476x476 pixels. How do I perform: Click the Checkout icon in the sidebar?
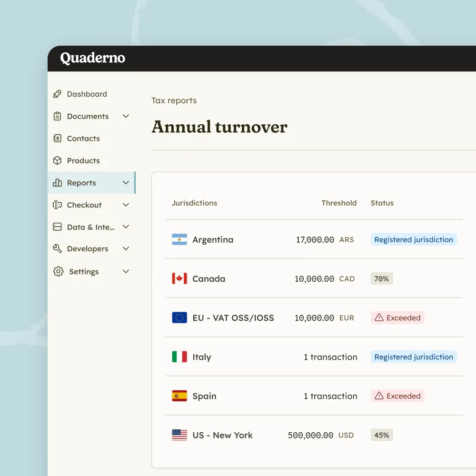[57, 205]
